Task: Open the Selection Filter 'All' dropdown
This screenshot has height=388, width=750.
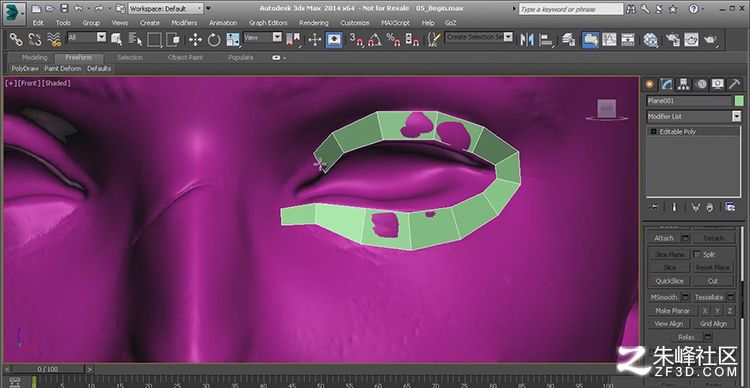Action: [87, 37]
